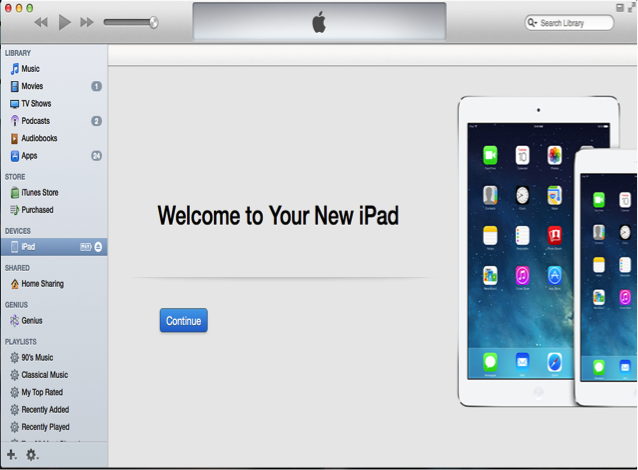638x470 pixels.
Task: Open the Apps library
Action: click(x=30, y=156)
